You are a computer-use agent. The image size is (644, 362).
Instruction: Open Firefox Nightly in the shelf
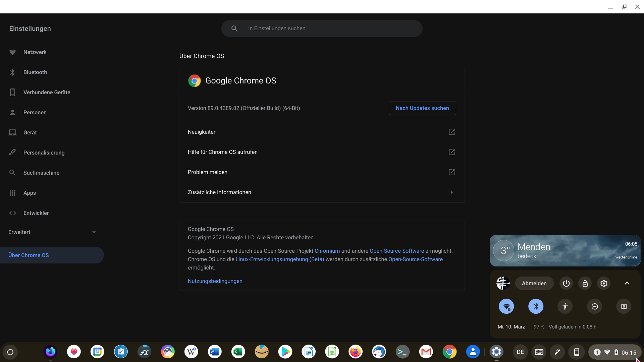[50, 352]
